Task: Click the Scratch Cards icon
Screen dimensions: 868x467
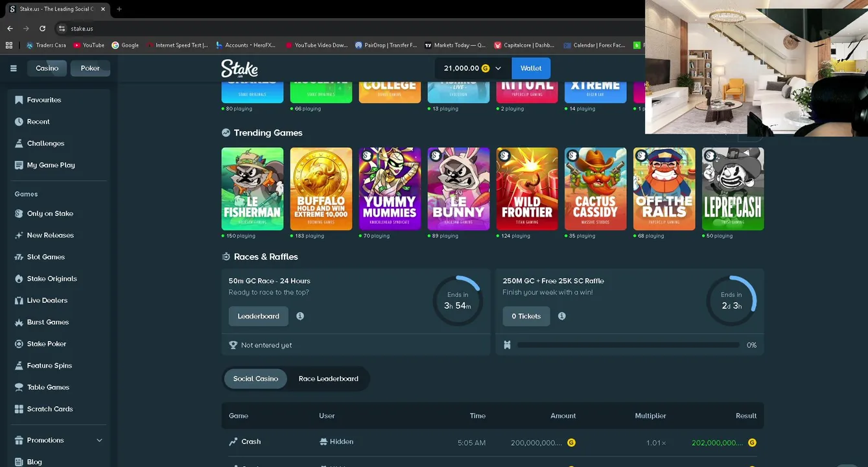Action: (19, 409)
